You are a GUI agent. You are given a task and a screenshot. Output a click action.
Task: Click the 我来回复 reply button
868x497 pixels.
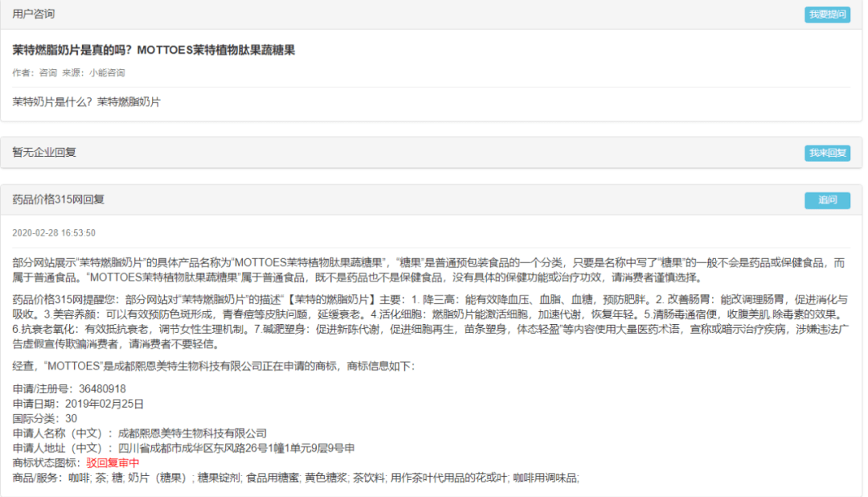click(x=828, y=151)
